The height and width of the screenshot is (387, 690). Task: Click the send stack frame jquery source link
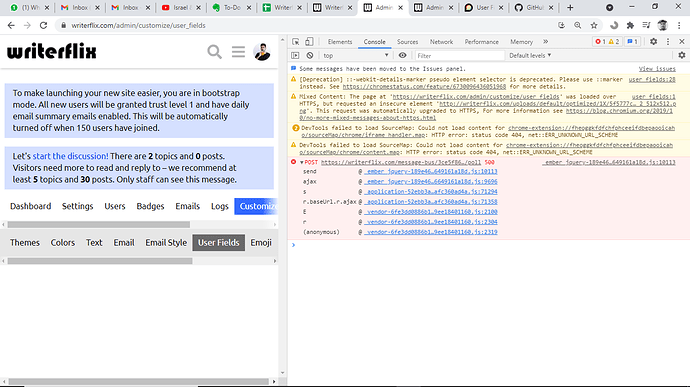coord(431,171)
